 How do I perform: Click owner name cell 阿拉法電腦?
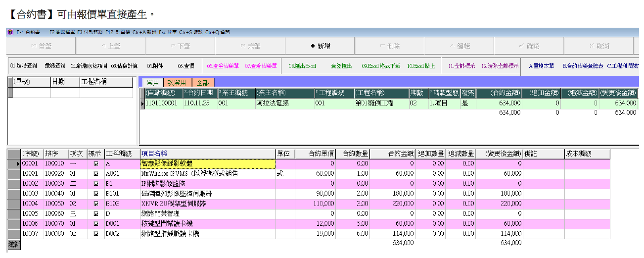[x=285, y=103]
